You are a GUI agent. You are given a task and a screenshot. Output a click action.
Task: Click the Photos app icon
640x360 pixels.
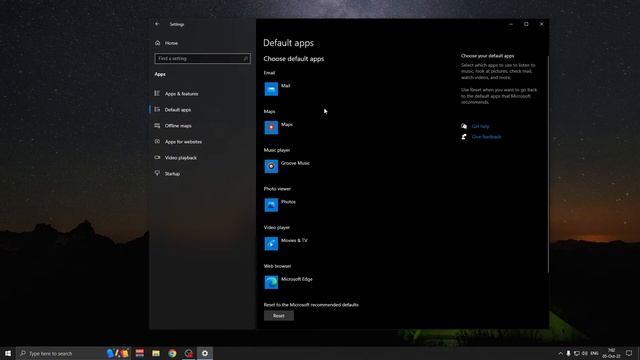[x=271, y=205]
